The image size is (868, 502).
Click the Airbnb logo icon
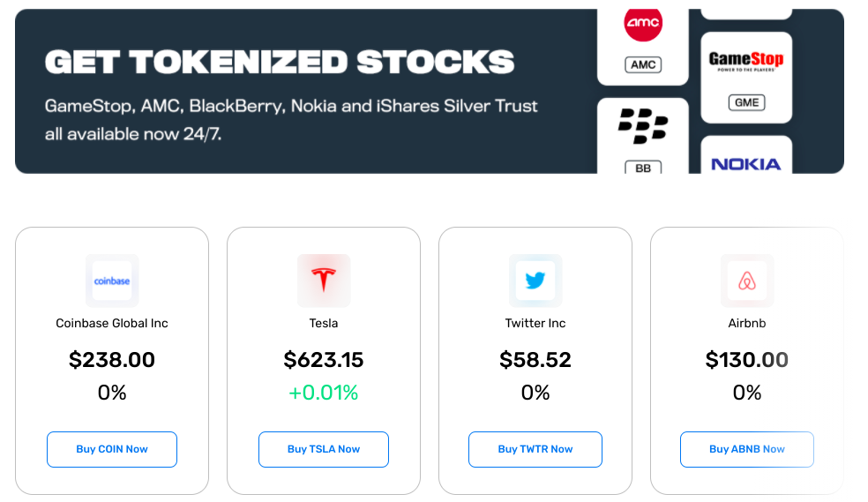(747, 281)
